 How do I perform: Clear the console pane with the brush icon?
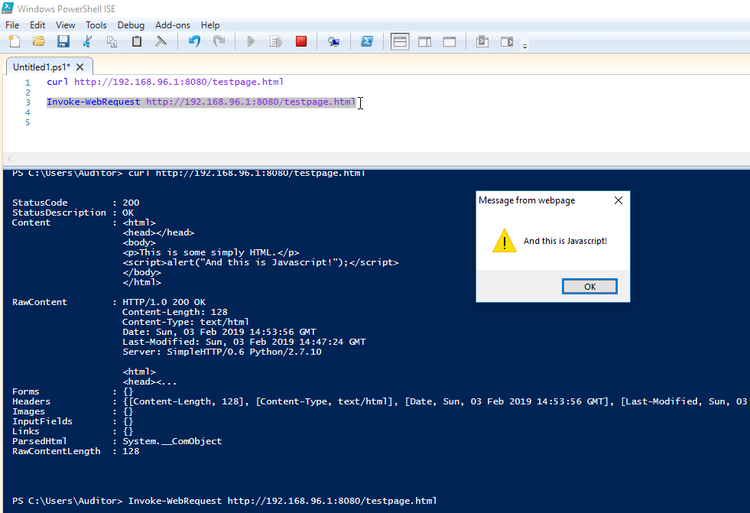tap(161, 42)
